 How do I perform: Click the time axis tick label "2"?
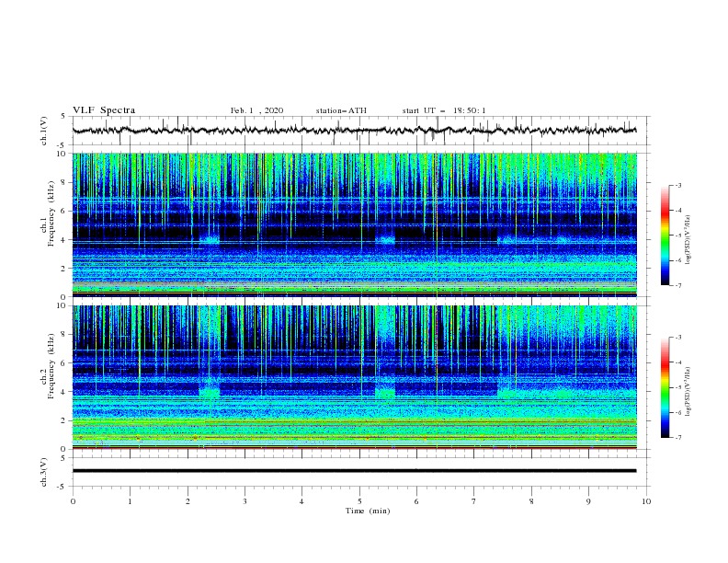[x=188, y=501]
